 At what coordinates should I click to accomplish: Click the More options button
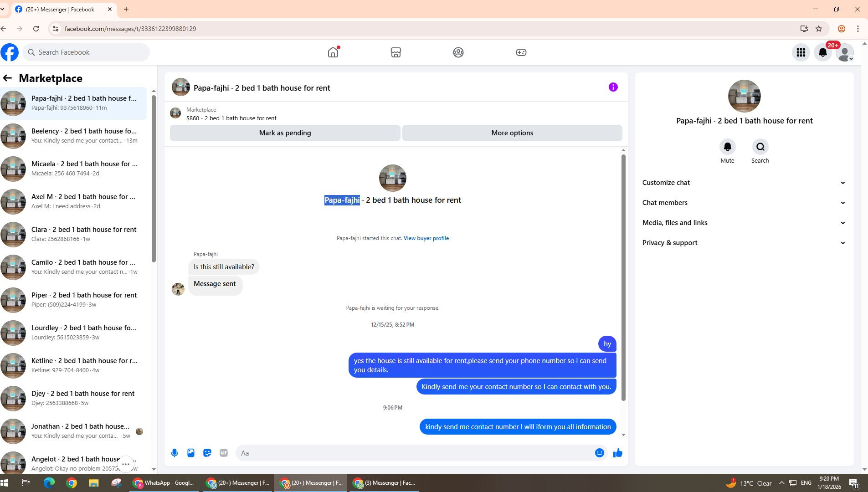click(x=512, y=133)
